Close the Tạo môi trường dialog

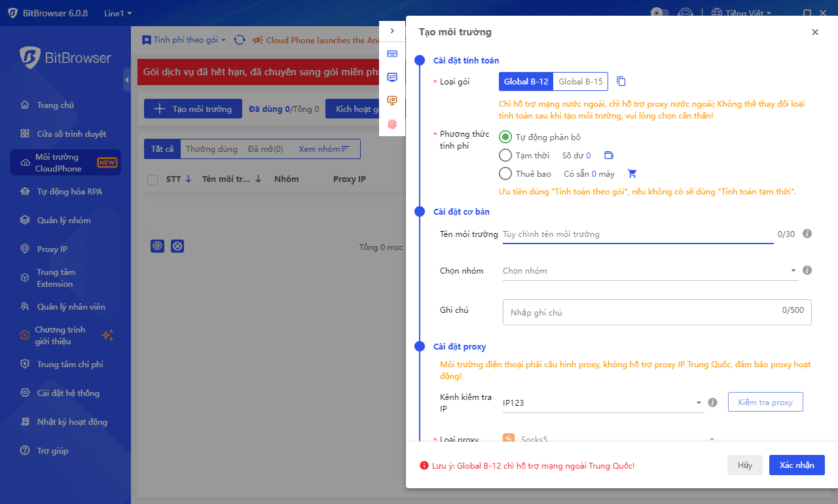pos(815,32)
